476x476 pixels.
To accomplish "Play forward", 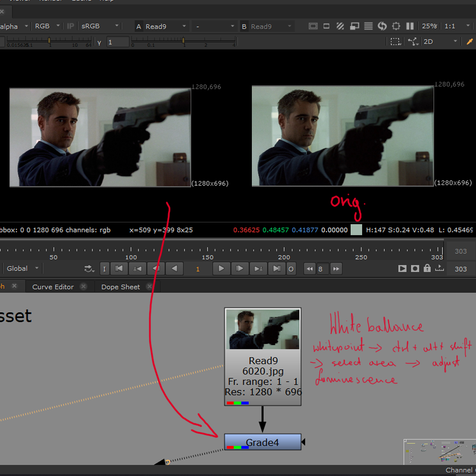I will click(x=221, y=269).
